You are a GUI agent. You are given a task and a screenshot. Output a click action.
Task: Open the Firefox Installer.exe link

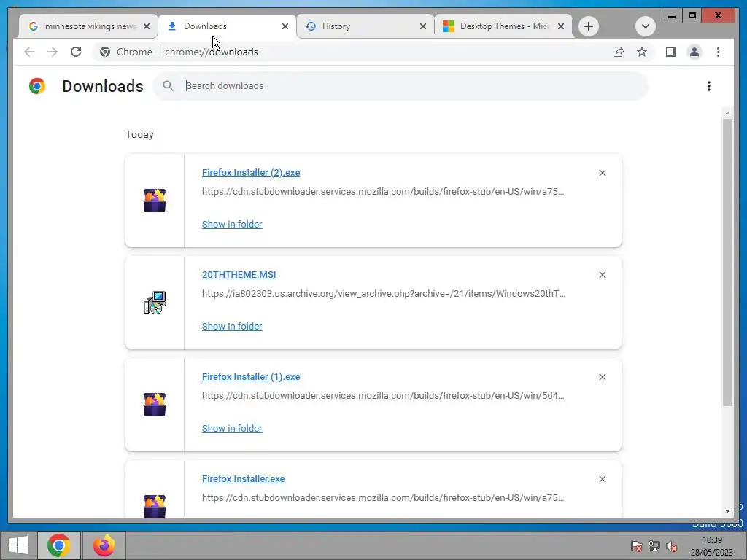pyautogui.click(x=244, y=478)
